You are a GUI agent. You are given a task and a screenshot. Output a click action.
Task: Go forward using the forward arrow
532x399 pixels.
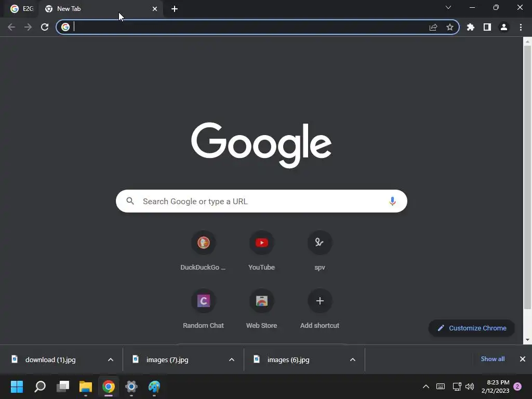pyautogui.click(x=28, y=27)
